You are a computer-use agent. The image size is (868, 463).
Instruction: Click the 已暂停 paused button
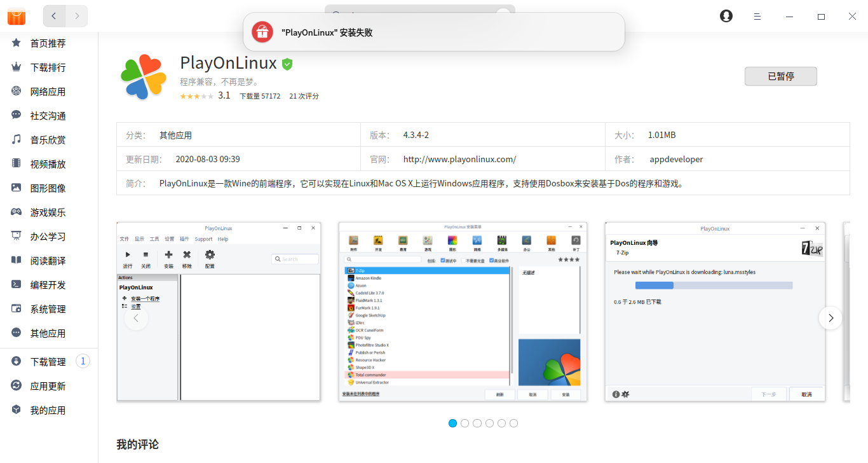(x=781, y=76)
